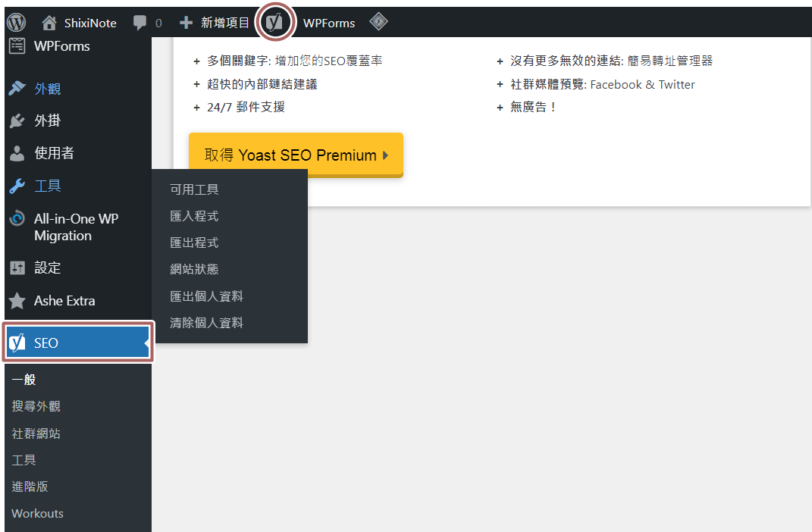Click the text 社群媒體預覽: Facebook & Twitter
Viewport: 812px width, 532px height.
[603, 84]
